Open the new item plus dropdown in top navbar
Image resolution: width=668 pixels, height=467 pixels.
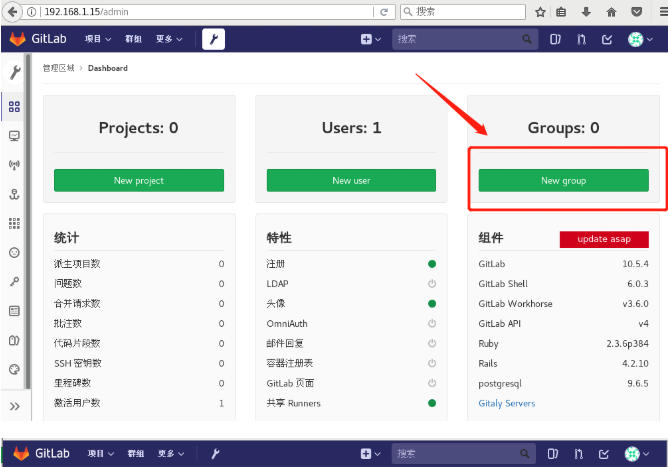(370, 39)
